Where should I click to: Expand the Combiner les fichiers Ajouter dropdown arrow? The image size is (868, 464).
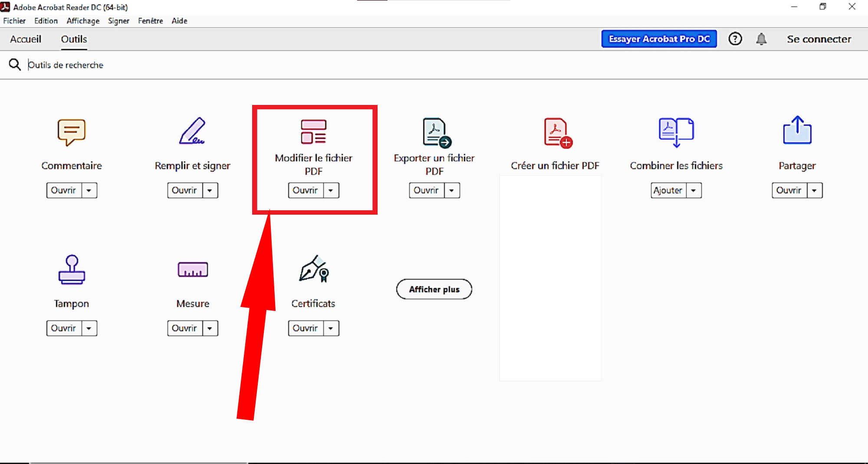694,190
